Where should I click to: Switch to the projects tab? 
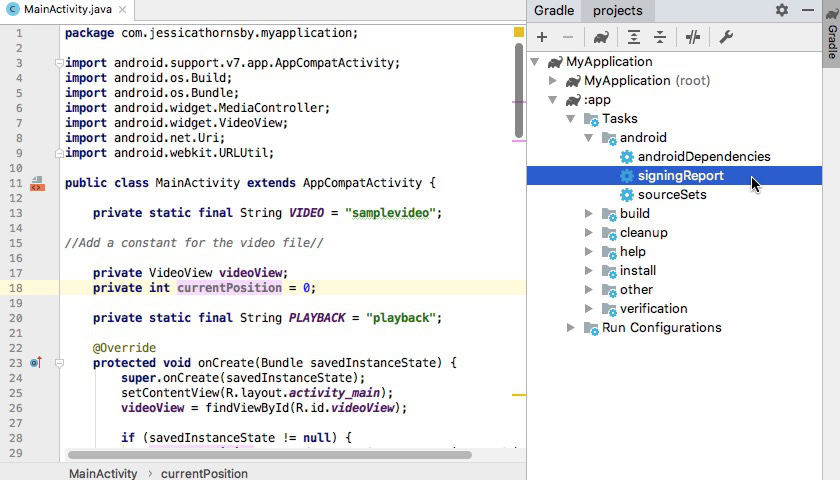617,11
